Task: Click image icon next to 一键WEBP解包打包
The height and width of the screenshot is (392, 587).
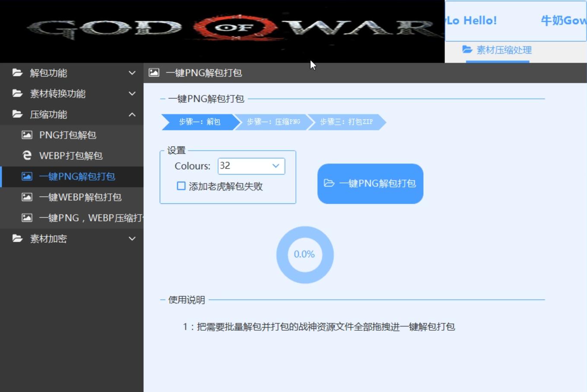Action: click(27, 197)
